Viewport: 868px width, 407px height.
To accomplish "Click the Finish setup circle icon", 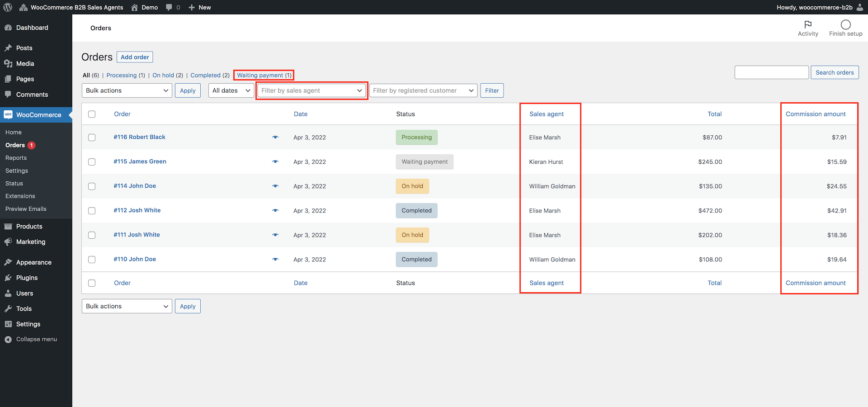I will tap(845, 24).
